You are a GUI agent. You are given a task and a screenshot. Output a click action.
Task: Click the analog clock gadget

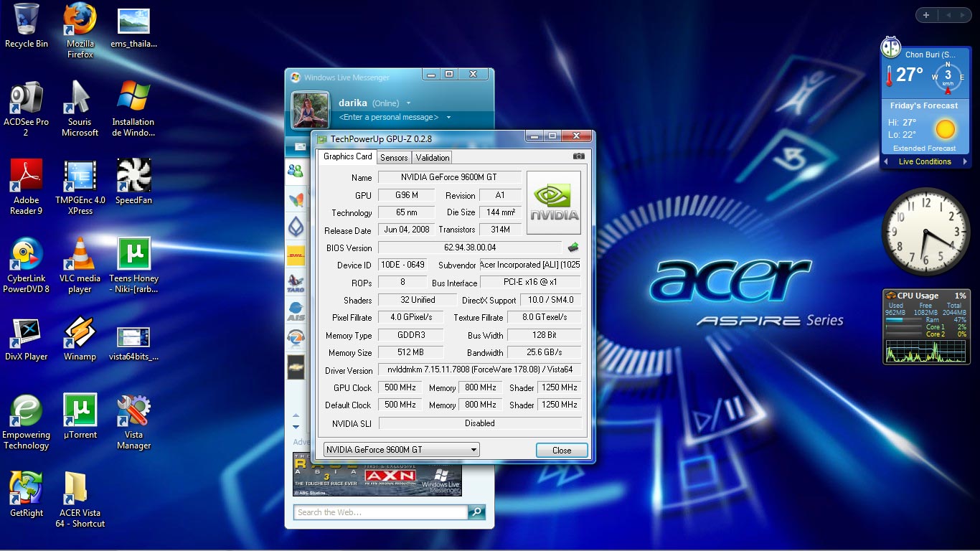pyautogui.click(x=925, y=232)
